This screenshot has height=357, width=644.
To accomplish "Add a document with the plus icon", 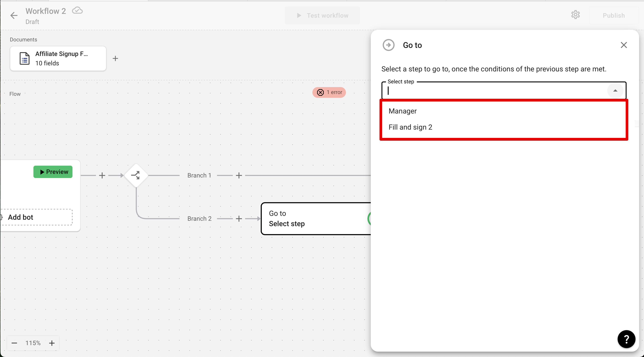I will point(115,59).
